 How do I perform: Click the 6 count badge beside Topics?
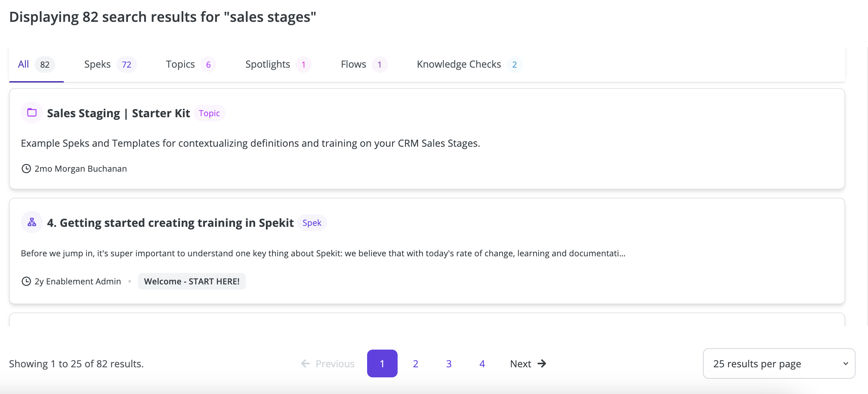coord(208,65)
